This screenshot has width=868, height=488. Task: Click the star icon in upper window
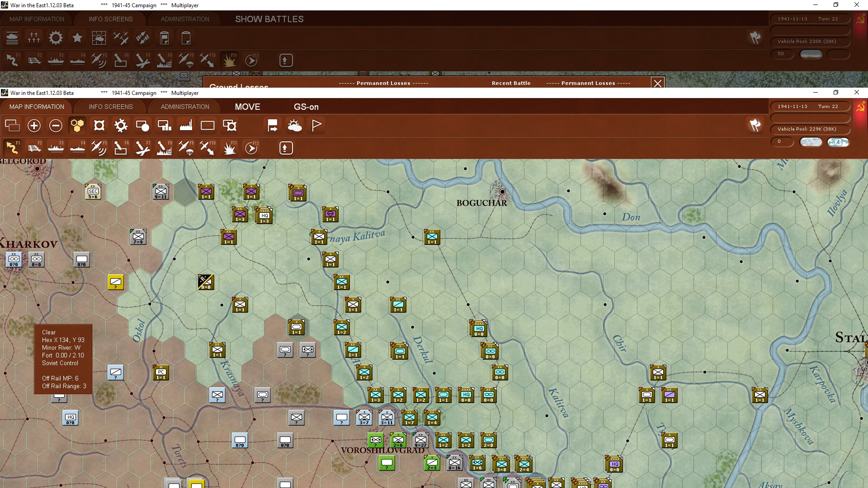pos(77,38)
